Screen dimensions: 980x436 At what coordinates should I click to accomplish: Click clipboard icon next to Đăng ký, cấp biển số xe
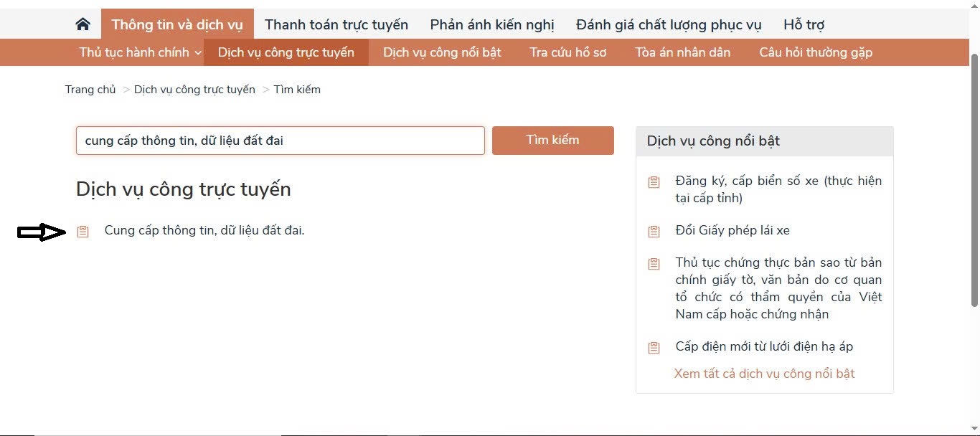(654, 181)
